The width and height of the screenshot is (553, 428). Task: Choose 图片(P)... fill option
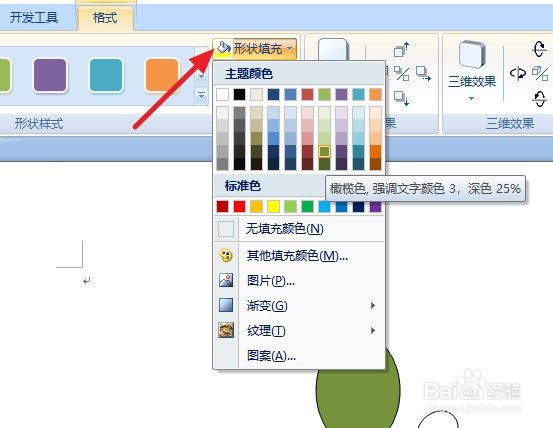click(299, 281)
